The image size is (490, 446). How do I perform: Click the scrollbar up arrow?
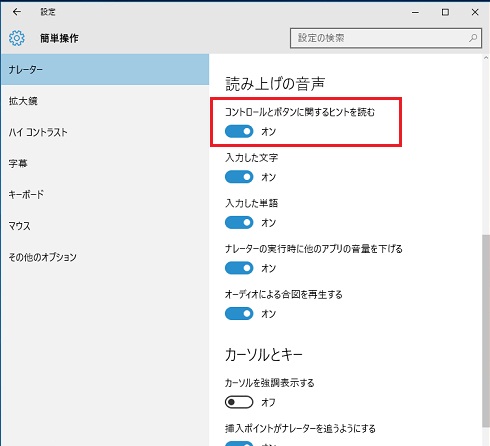486,58
